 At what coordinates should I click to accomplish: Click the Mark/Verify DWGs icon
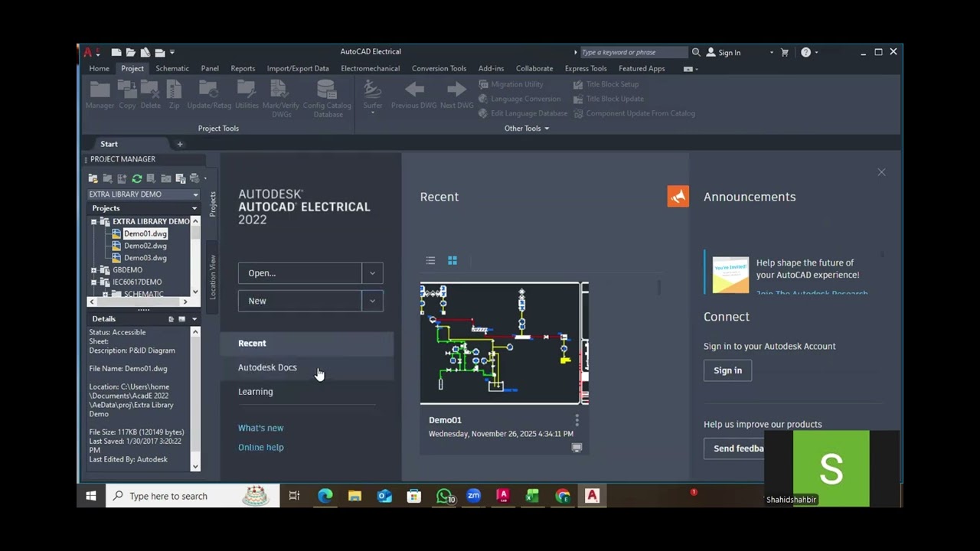point(280,98)
